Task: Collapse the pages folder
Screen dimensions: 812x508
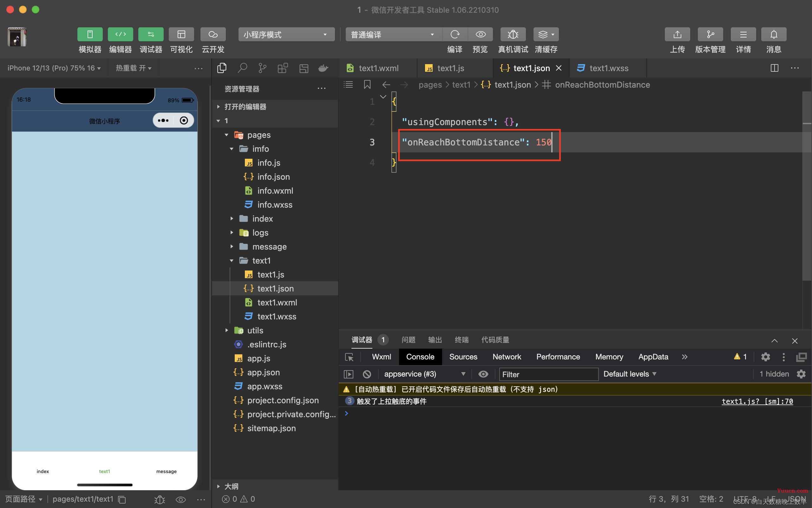Action: click(275, 135)
